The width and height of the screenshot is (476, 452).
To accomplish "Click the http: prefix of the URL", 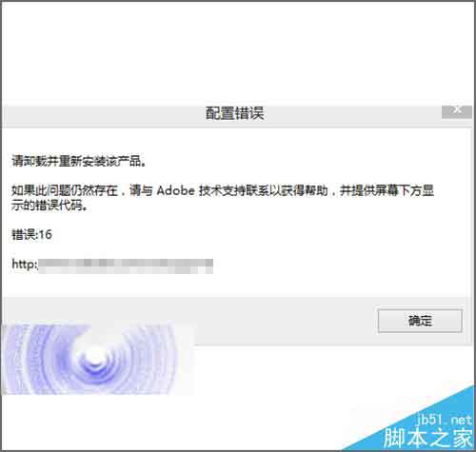I will [25, 264].
